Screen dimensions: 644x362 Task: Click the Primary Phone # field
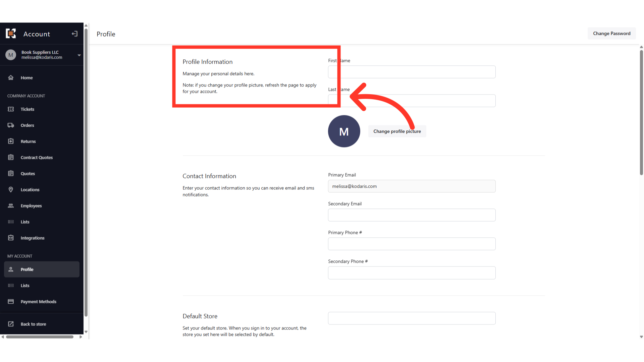(x=412, y=244)
